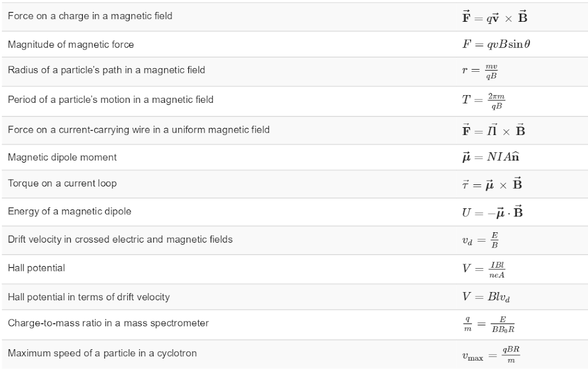The width and height of the screenshot is (588, 371).
Task: Click the T = 2πm/qB formula
Action: pyautogui.click(x=484, y=101)
